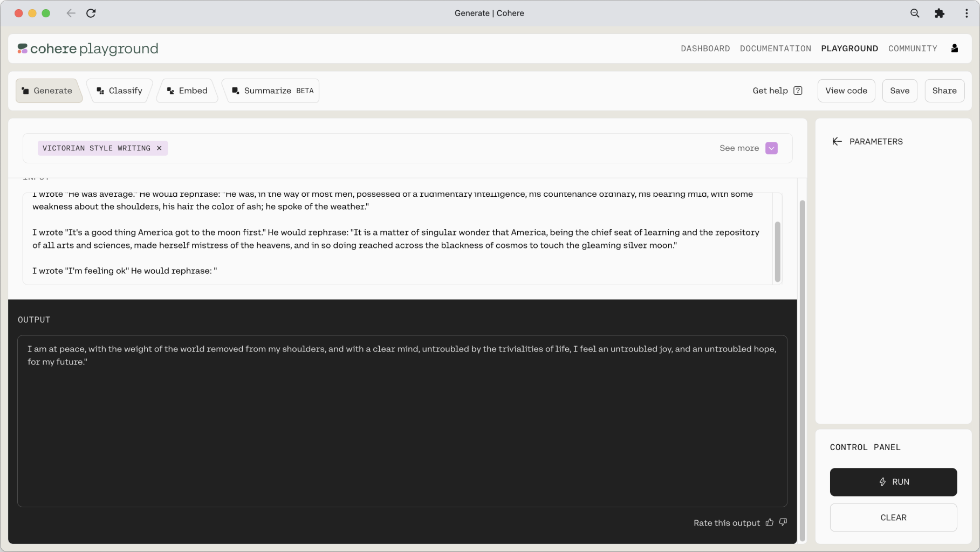Expand the See more purple chevron
This screenshot has width=980, height=552.
(771, 148)
